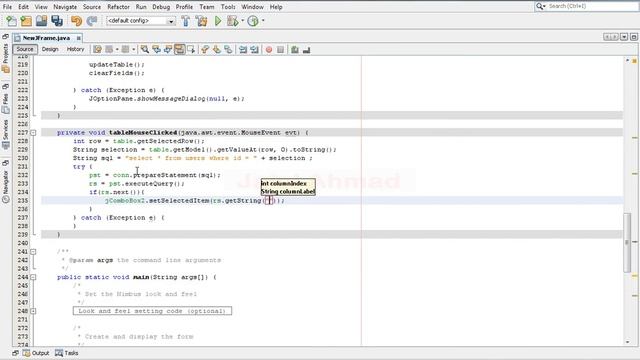
Task: Switch to Source view button
Action: coord(25,49)
